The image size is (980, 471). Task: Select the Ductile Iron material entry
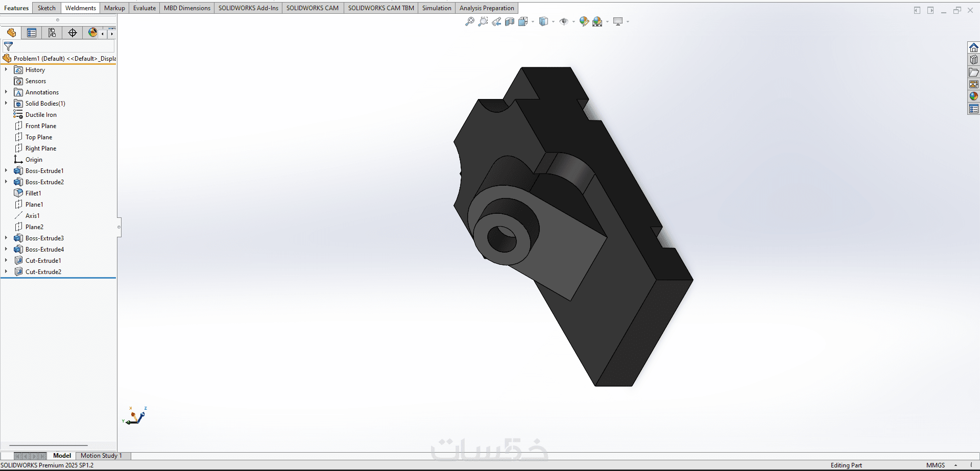coord(35,115)
